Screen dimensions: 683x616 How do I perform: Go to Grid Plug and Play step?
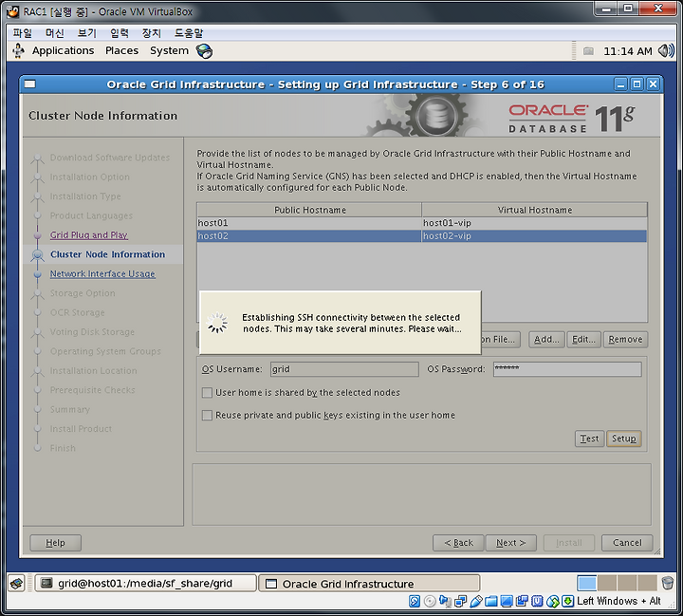tap(89, 235)
